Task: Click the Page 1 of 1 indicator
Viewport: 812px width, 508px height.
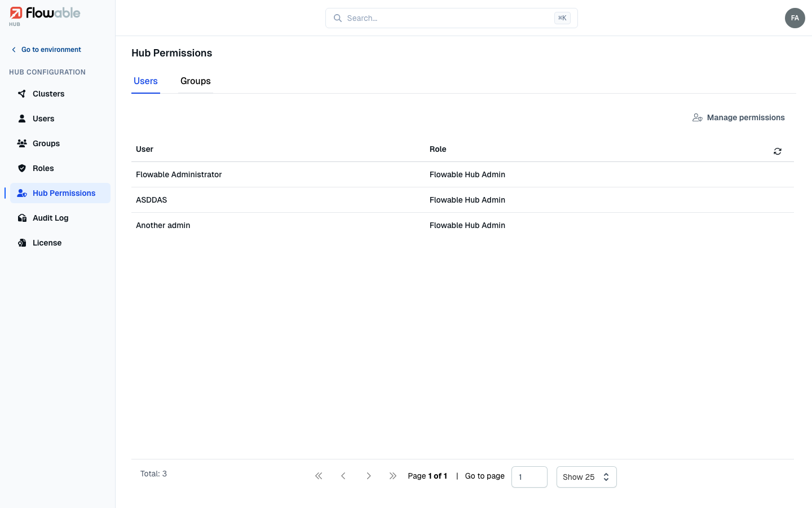Action: pyautogui.click(x=427, y=476)
